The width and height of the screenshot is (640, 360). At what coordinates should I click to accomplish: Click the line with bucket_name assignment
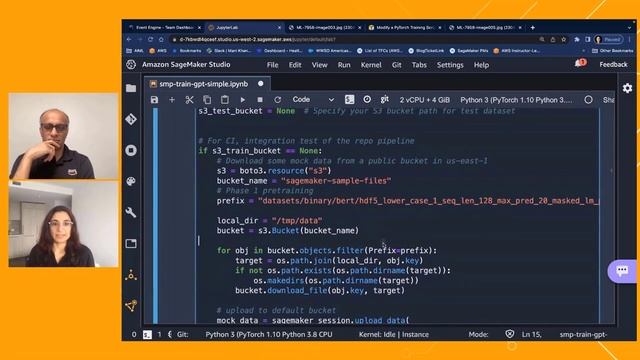(x=304, y=181)
